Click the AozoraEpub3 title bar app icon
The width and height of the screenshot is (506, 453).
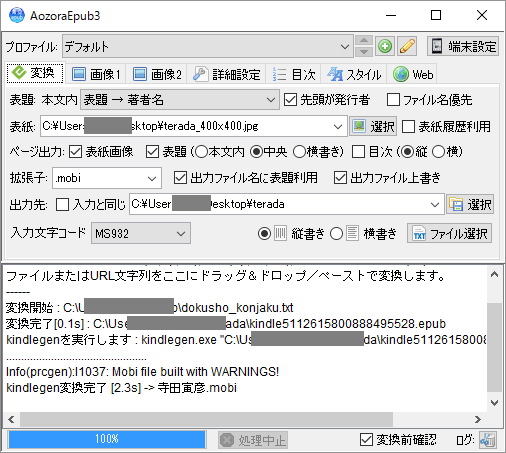(17, 15)
